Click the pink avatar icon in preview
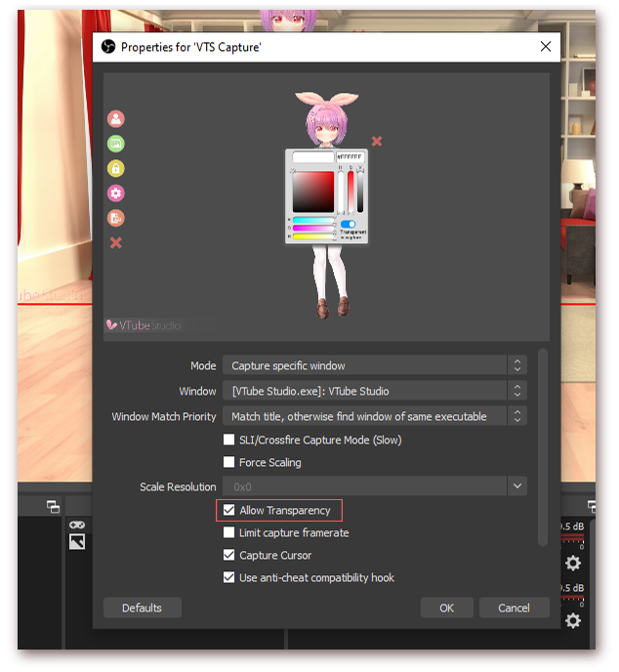This screenshot has width=619, height=672. [115, 119]
